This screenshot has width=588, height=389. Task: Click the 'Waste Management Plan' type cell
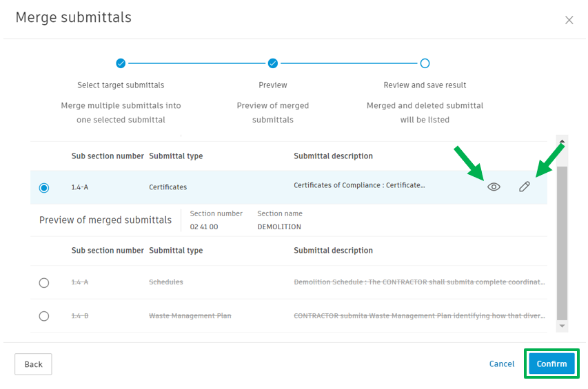tap(190, 315)
